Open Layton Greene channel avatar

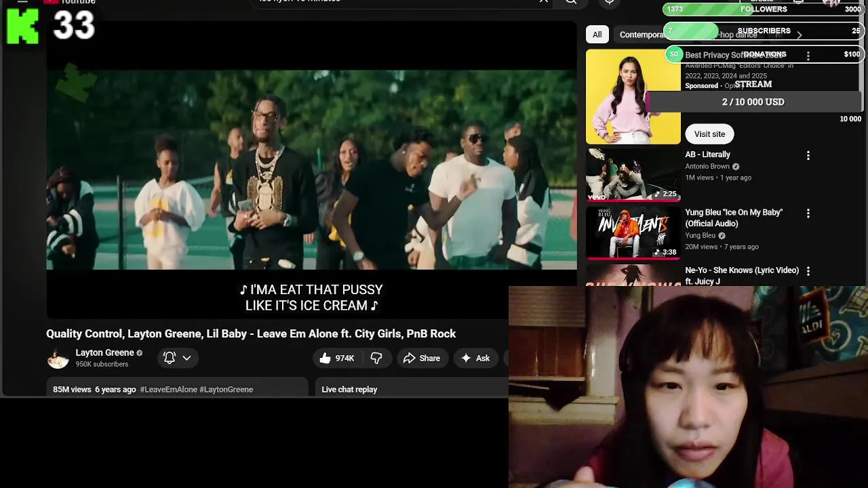[58, 358]
